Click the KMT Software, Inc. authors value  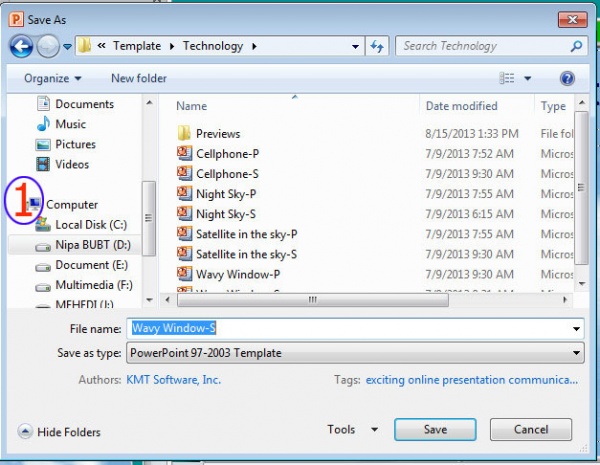(x=174, y=380)
